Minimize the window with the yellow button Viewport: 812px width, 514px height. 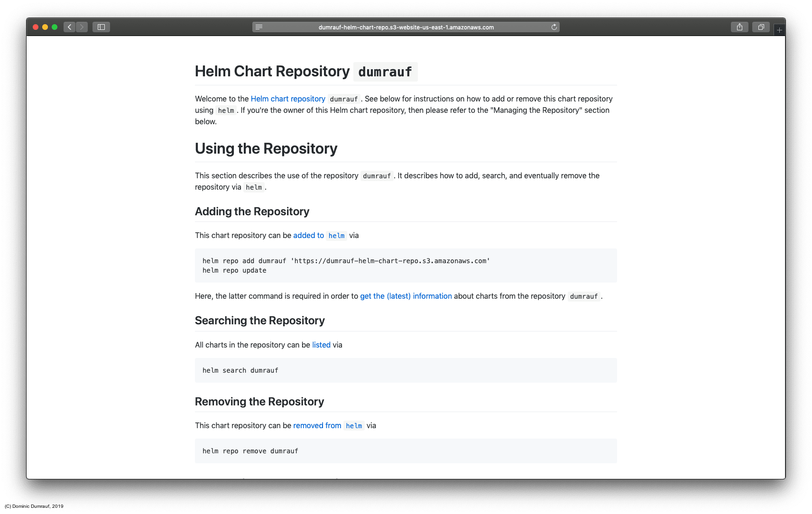[x=45, y=27]
